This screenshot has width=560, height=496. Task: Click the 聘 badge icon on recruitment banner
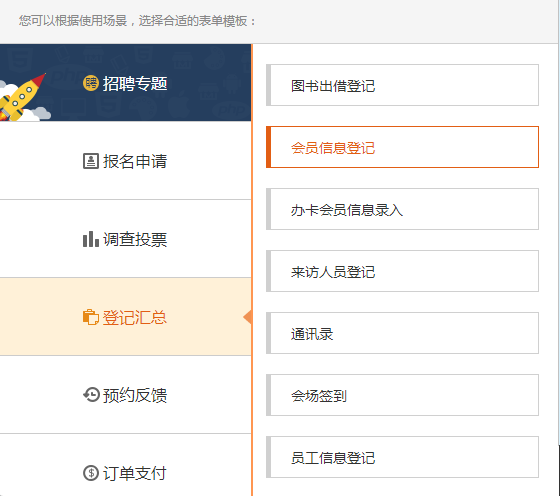pos(91,83)
